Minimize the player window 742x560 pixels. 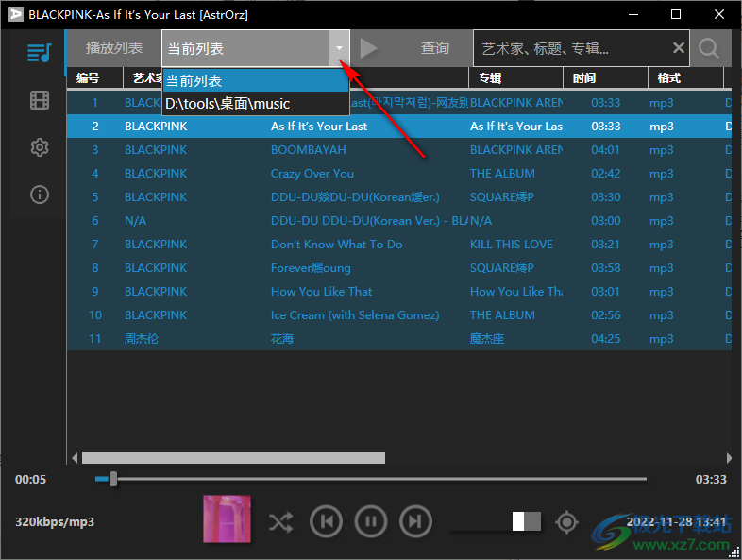pyautogui.click(x=633, y=14)
